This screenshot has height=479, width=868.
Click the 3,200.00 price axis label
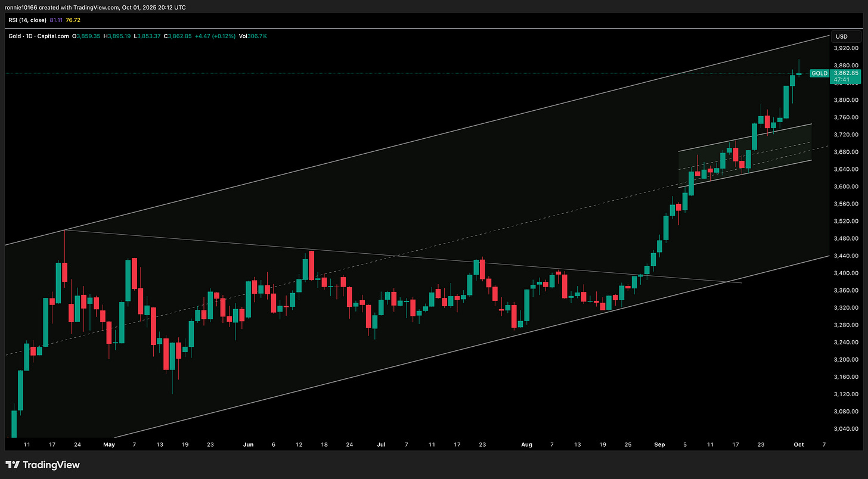pyautogui.click(x=846, y=359)
